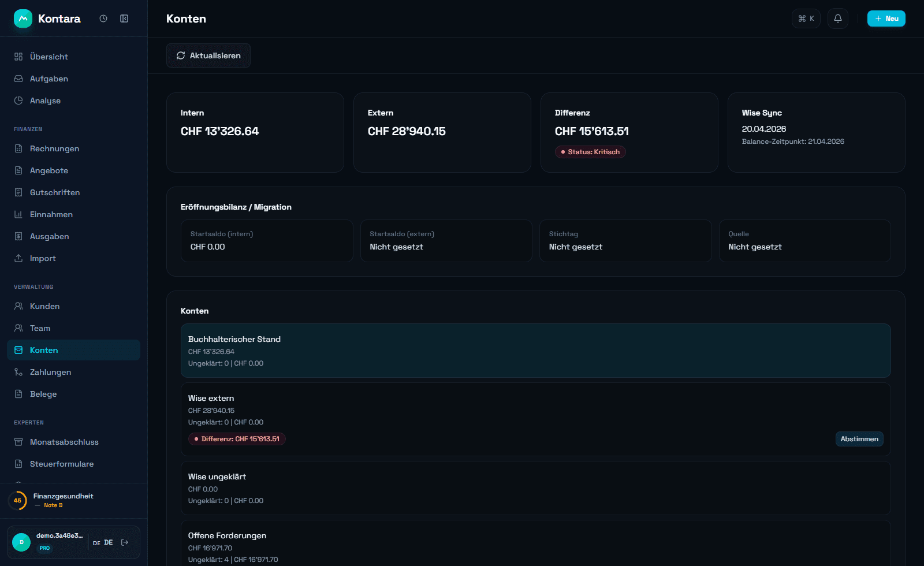Open Monatsabschluss page
924x566 pixels.
tap(73, 442)
